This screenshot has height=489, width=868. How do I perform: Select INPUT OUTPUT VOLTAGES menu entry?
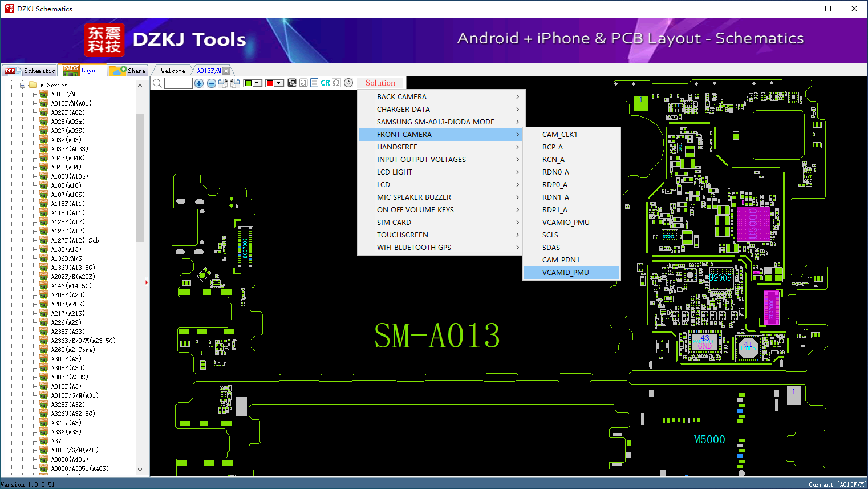tap(441, 160)
